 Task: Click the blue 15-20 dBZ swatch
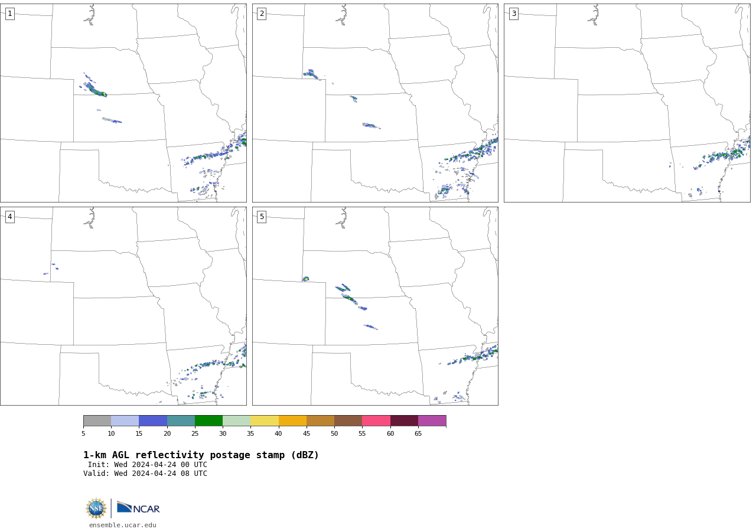click(x=153, y=420)
